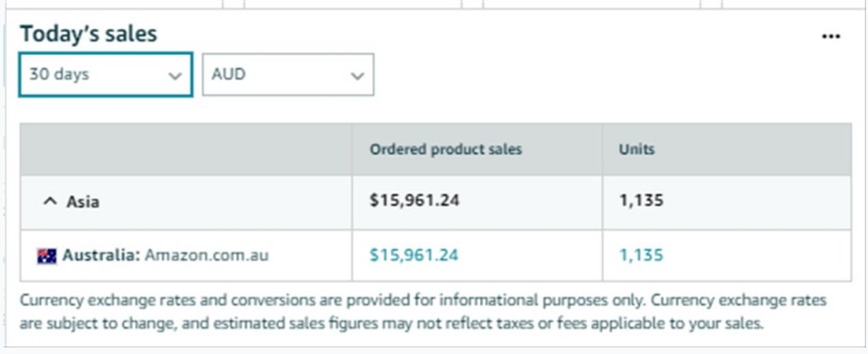Click Asia total sales $15,961.24
This screenshot has height=354, width=868.
pyautogui.click(x=414, y=200)
